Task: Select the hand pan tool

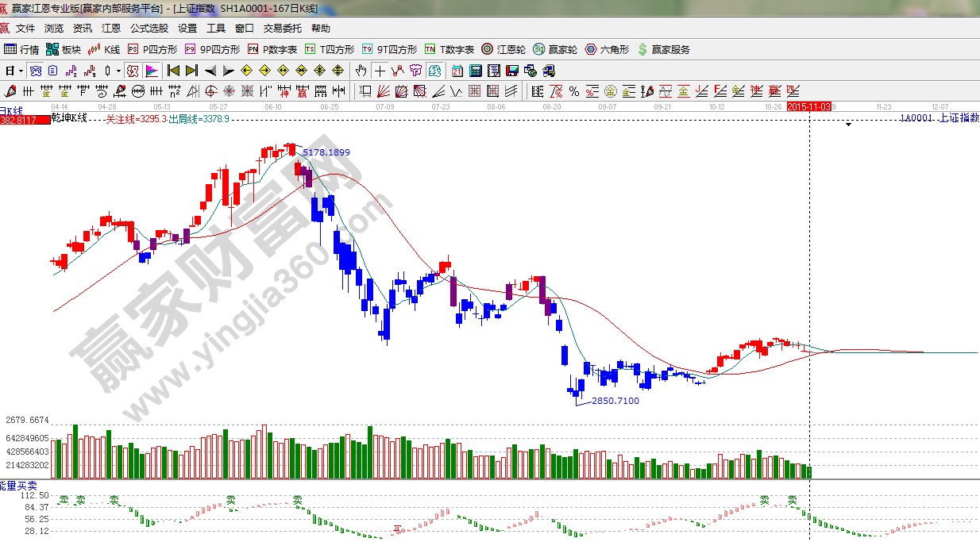Action: click(x=362, y=71)
